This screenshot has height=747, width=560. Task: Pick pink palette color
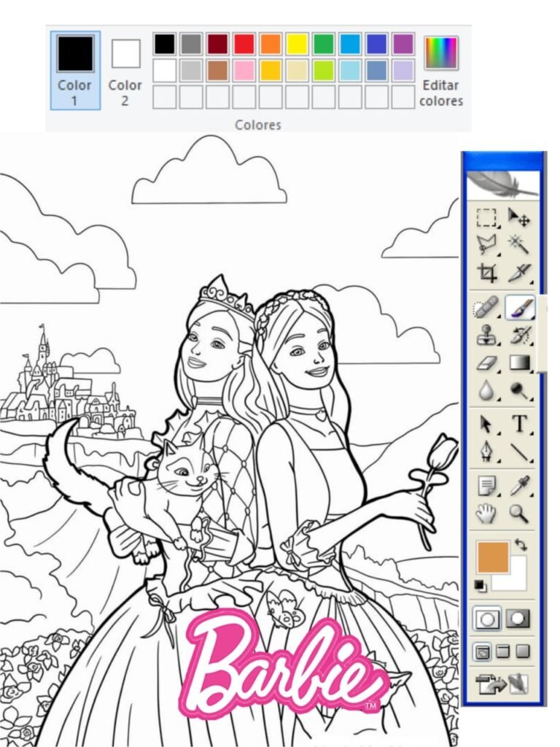[244, 70]
